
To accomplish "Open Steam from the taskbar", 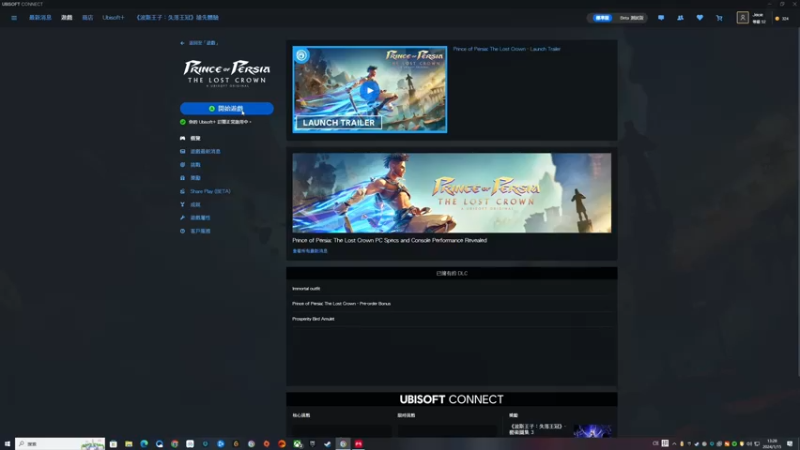I will click(328, 444).
